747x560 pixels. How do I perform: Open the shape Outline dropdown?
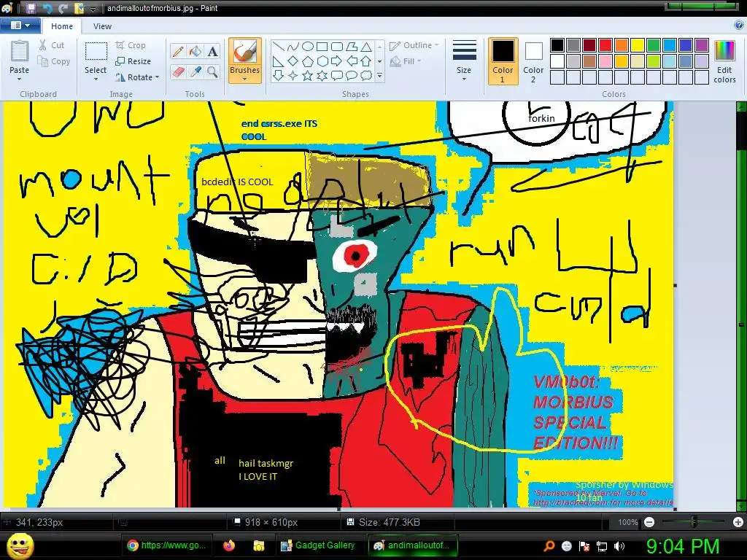point(414,45)
